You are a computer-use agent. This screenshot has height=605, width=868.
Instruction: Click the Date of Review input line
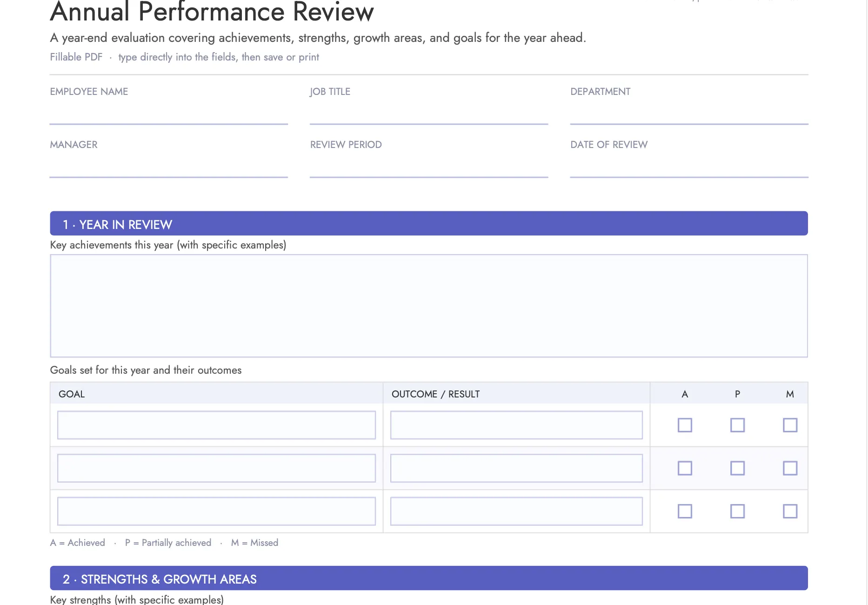click(689, 167)
